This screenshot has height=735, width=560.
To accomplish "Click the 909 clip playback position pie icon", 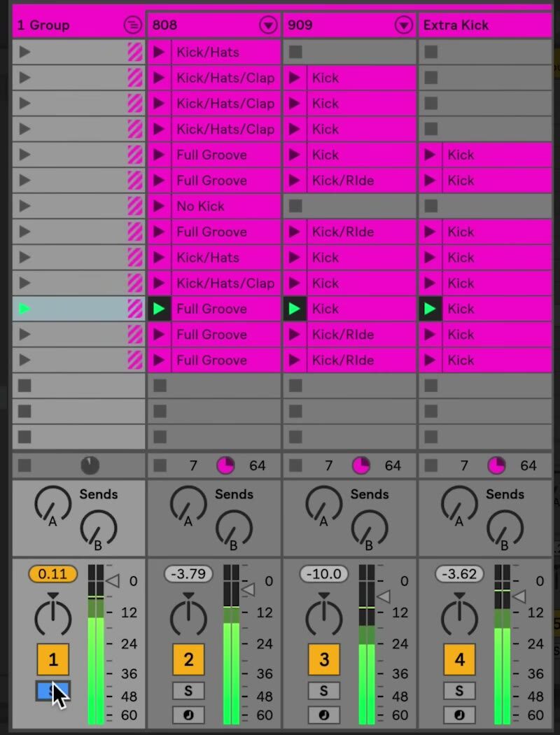I will [360, 466].
